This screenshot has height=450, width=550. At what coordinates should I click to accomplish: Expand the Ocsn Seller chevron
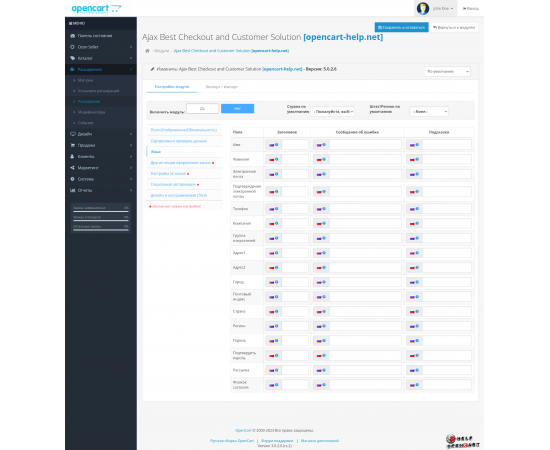[x=131, y=47]
